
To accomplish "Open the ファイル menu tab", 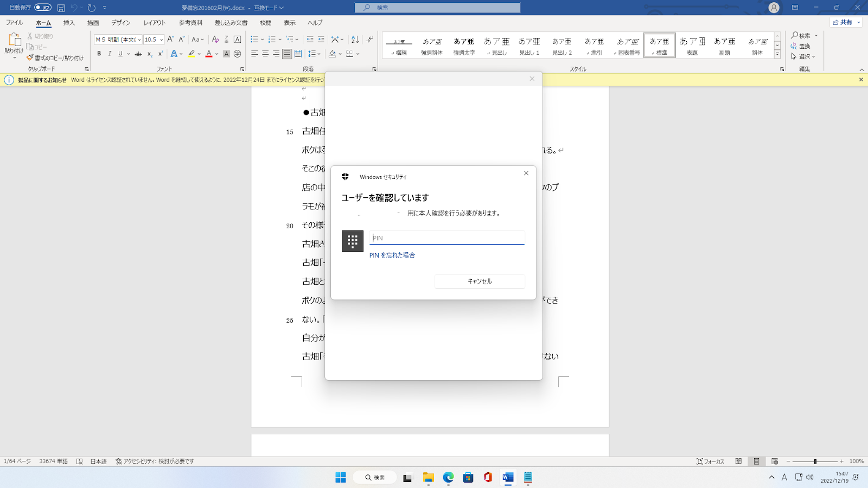I will (15, 23).
